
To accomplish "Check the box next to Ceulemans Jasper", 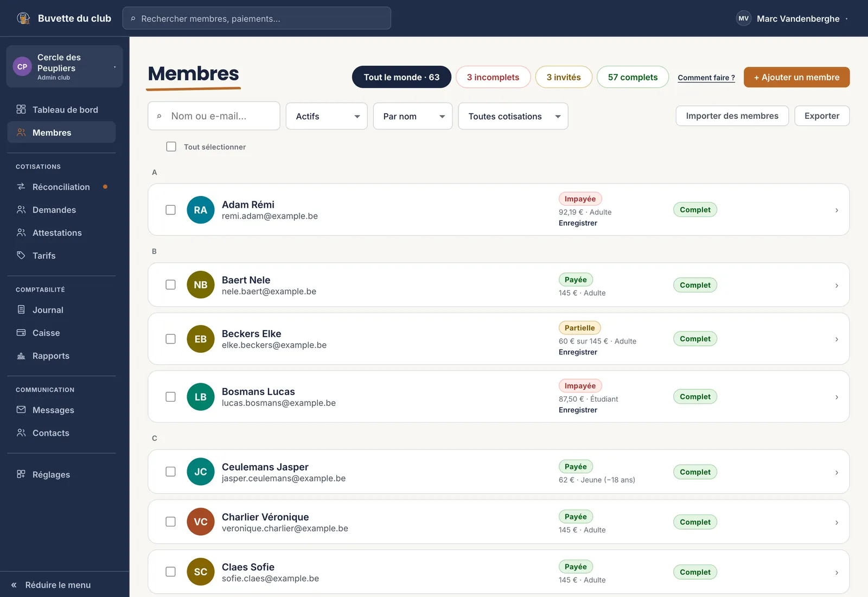I will pyautogui.click(x=170, y=472).
